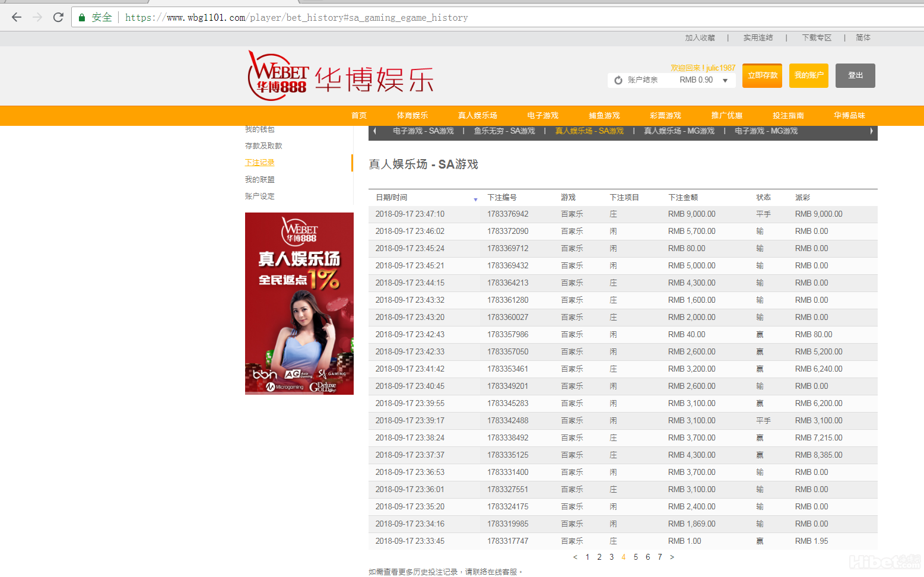Expand the RMB 0.90 balance dropdown
The width and height of the screenshot is (924, 577).
pos(725,81)
